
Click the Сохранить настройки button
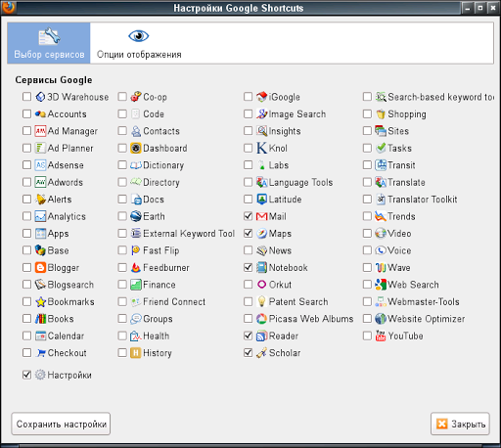coord(61,424)
